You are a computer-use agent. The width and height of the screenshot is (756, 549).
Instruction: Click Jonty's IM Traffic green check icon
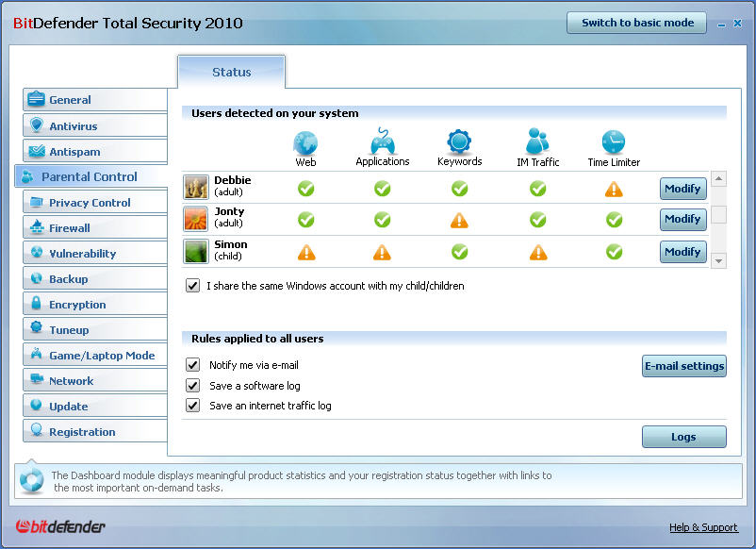point(537,220)
